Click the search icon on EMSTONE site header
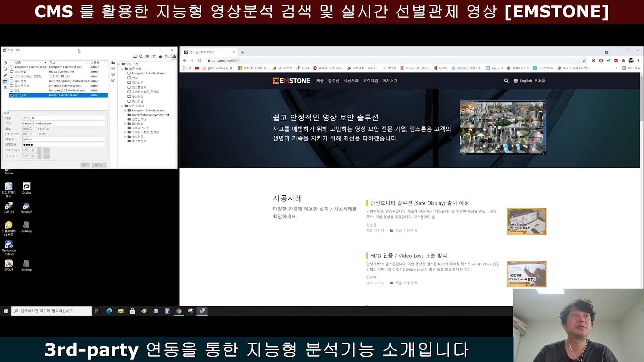Image resolution: width=644 pixels, height=362 pixels. pyautogui.click(x=506, y=81)
